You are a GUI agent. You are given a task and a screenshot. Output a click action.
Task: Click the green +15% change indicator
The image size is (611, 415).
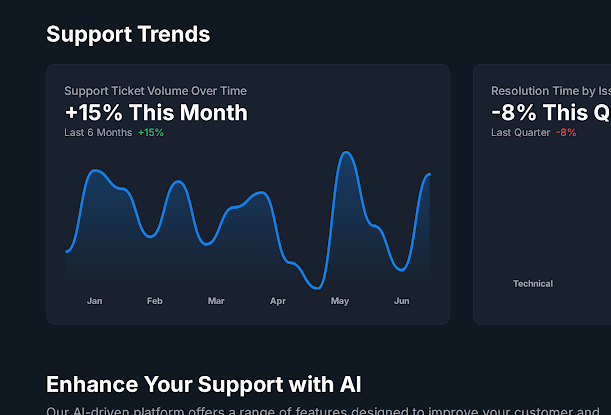(151, 132)
